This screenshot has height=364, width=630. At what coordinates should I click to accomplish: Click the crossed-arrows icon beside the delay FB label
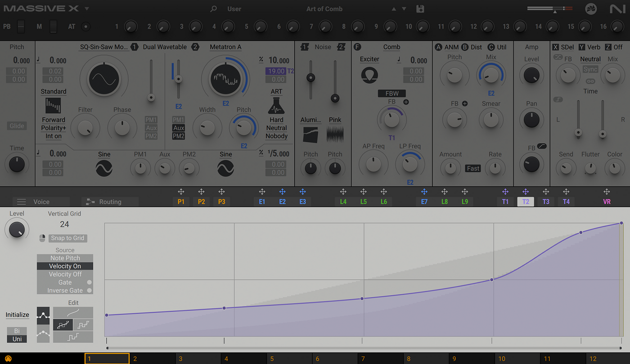558,57
